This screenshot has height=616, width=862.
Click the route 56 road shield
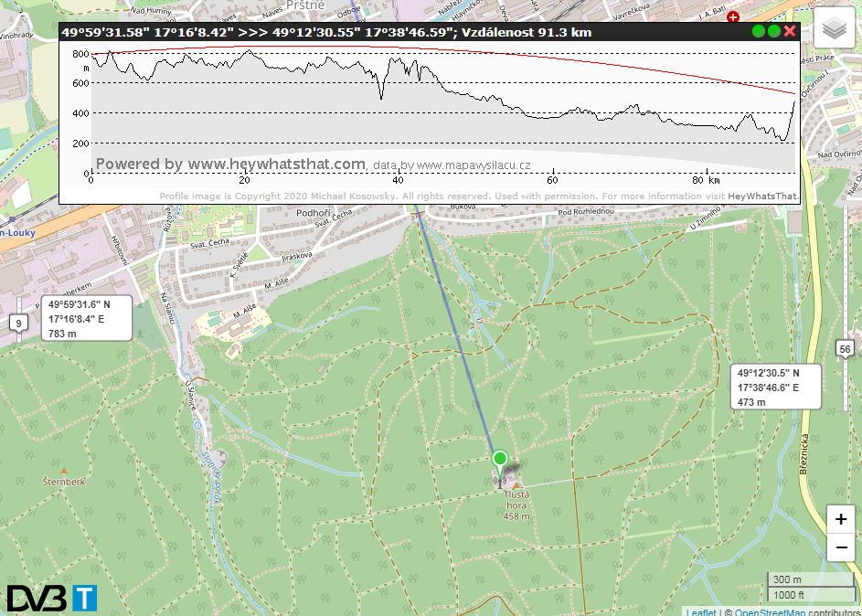pyautogui.click(x=846, y=348)
